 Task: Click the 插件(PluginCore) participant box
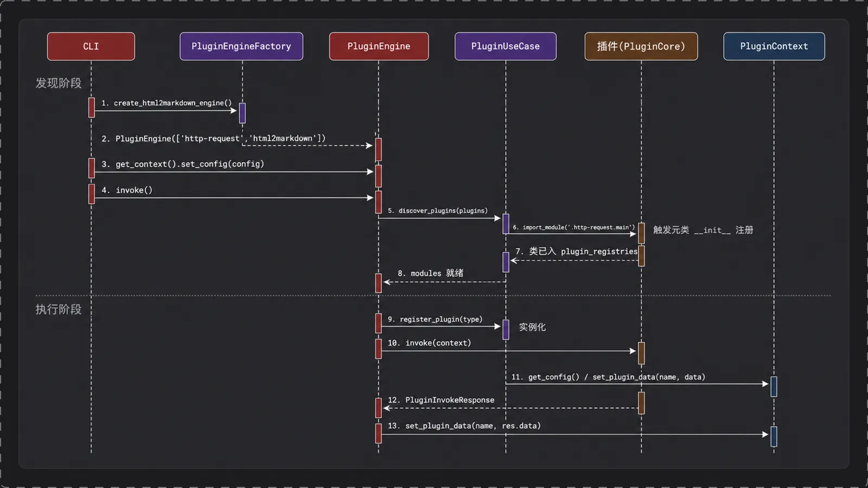pyautogui.click(x=641, y=46)
